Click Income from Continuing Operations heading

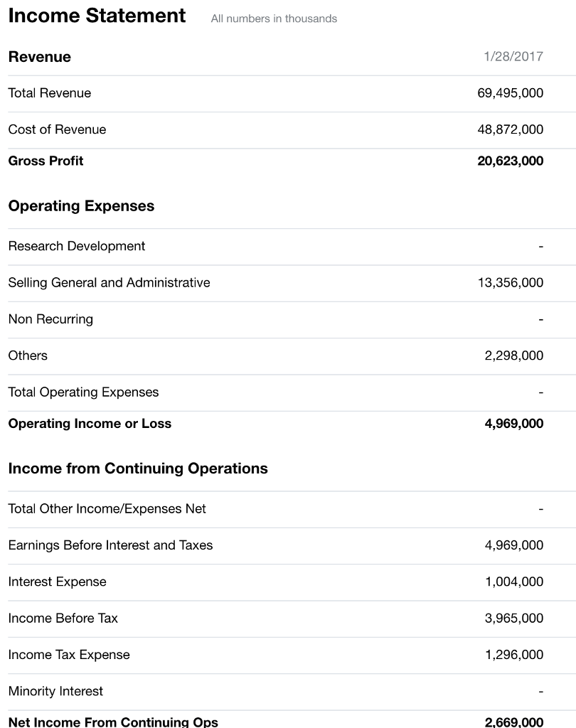138,469
